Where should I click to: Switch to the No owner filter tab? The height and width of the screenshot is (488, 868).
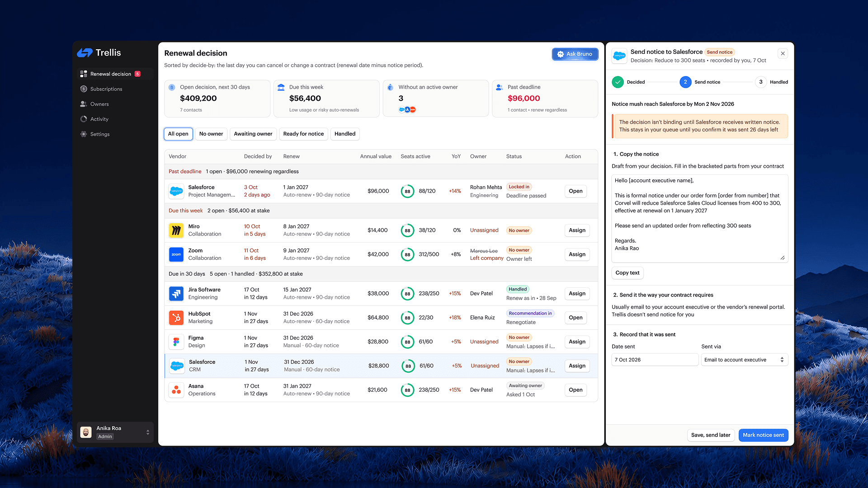coord(211,134)
